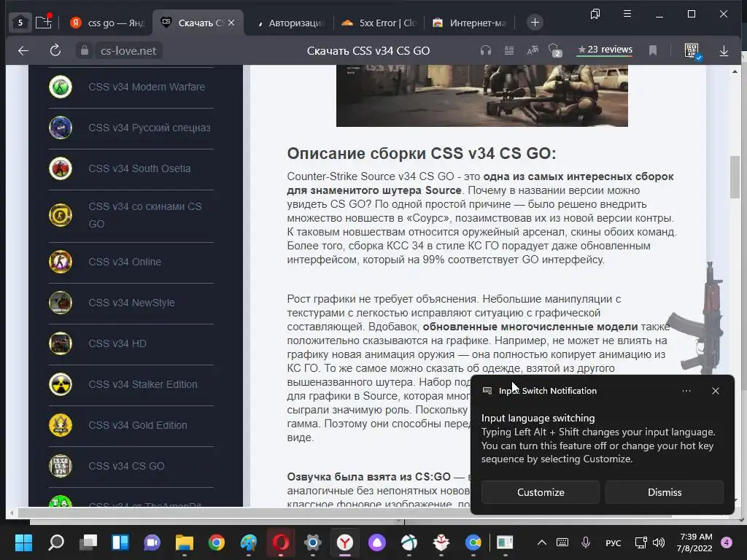Open taskbar Search

pyautogui.click(x=56, y=542)
